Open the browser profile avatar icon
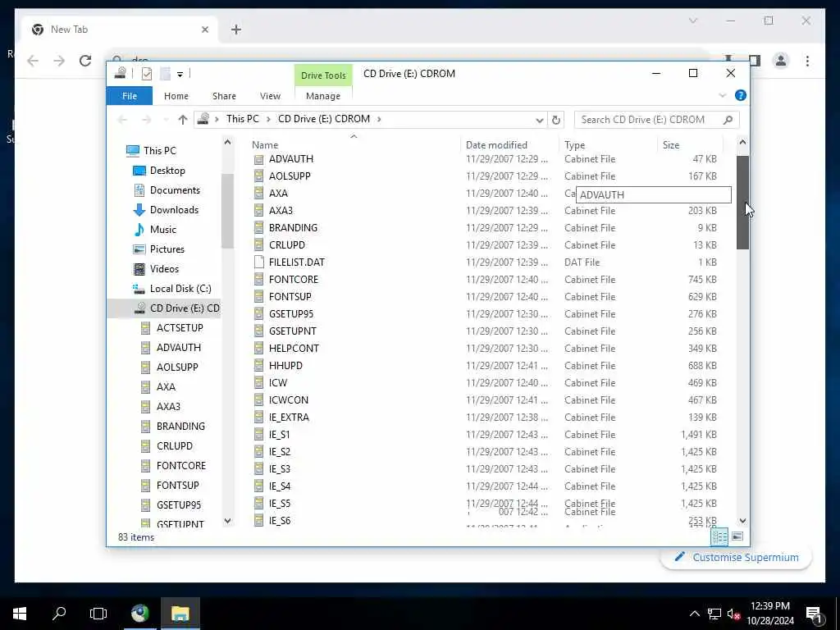840x630 pixels. pyautogui.click(x=781, y=61)
